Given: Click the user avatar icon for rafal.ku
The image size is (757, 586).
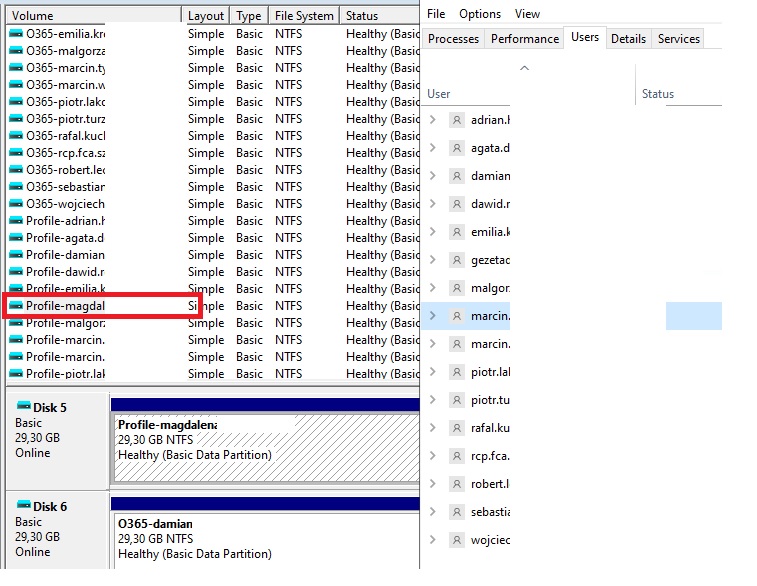Looking at the screenshot, I should tap(456, 428).
